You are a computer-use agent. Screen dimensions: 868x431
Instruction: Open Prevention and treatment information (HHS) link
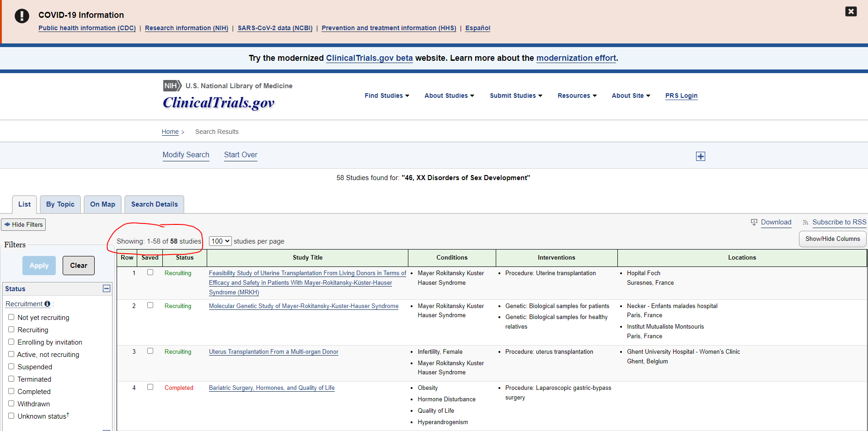(x=389, y=28)
